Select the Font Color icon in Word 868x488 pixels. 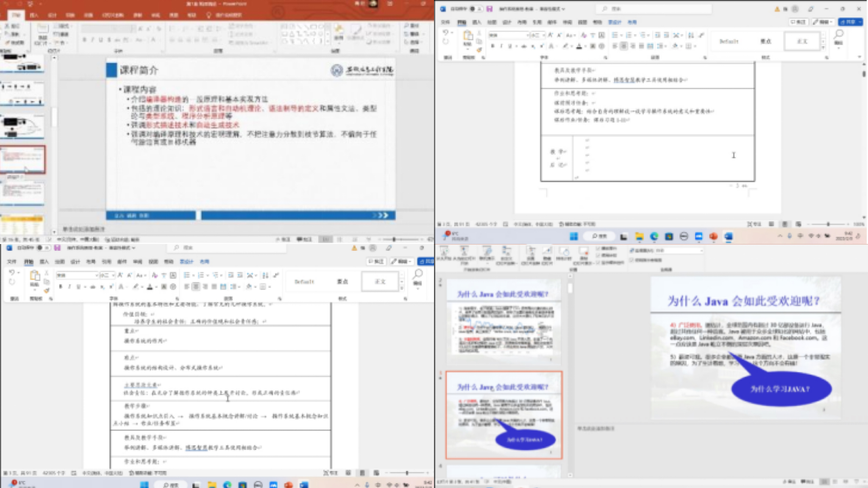tap(150, 288)
